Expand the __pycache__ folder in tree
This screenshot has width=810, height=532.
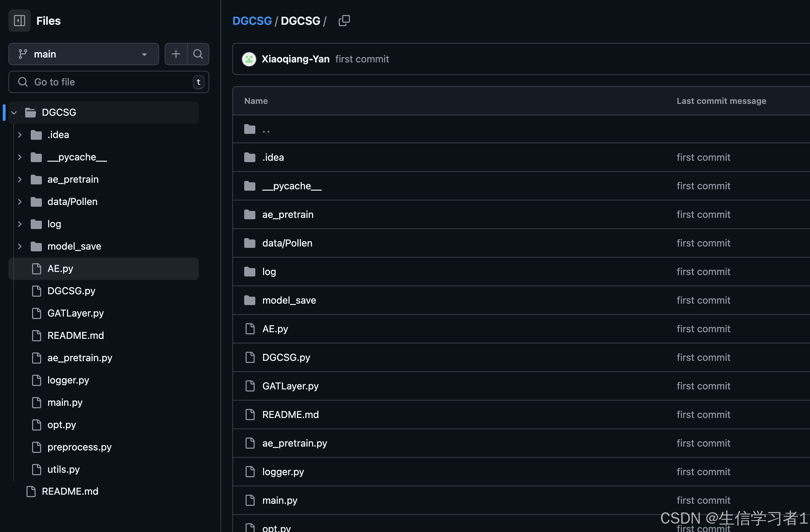(x=20, y=157)
